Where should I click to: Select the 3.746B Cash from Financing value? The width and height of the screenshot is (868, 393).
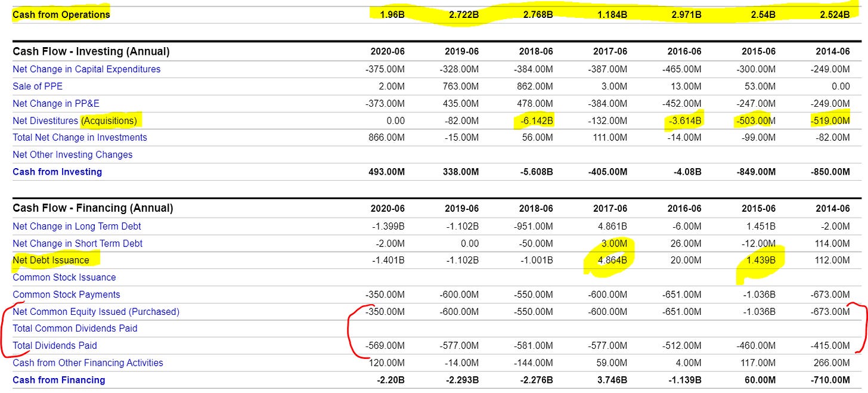[x=612, y=380]
